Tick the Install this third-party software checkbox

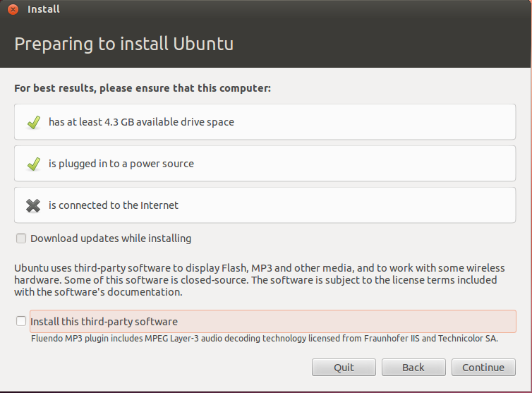point(21,321)
